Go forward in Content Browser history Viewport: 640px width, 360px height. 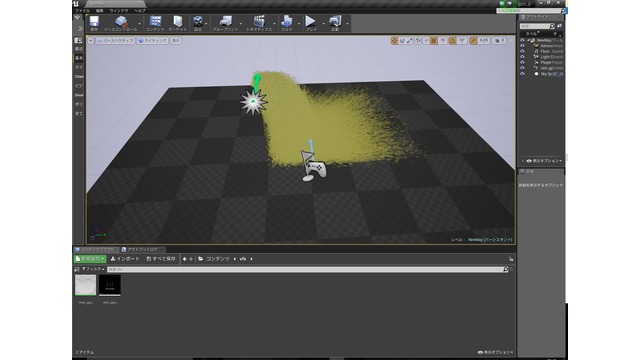(x=191, y=259)
